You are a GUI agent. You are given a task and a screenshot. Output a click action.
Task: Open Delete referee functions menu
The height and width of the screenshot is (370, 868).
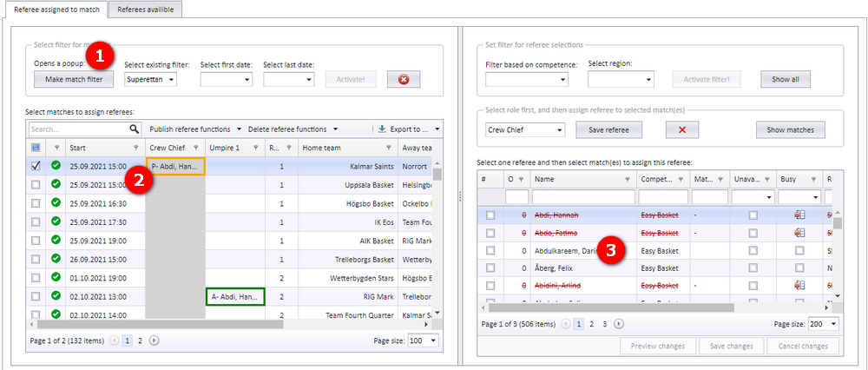(x=293, y=129)
